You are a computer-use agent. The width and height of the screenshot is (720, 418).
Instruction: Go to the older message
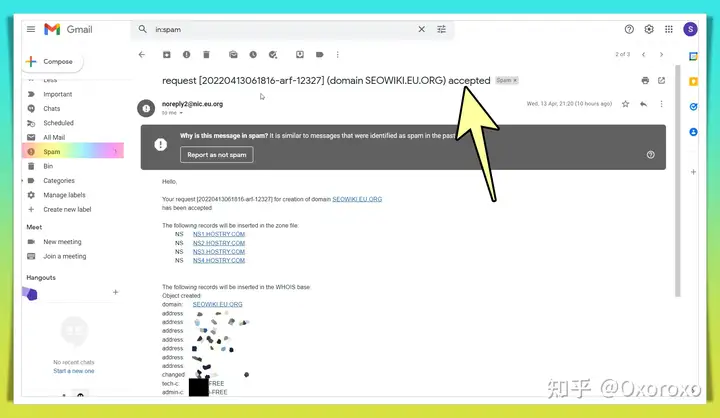tap(662, 55)
